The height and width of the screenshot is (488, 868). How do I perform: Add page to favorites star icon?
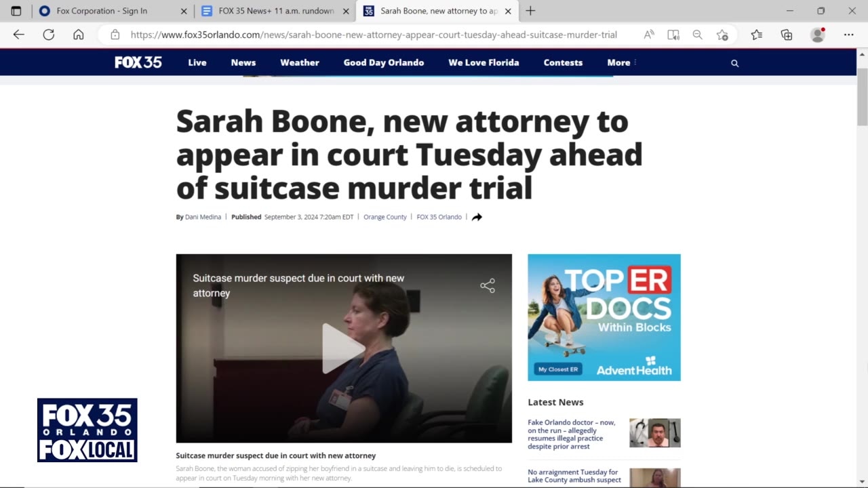coord(722,35)
